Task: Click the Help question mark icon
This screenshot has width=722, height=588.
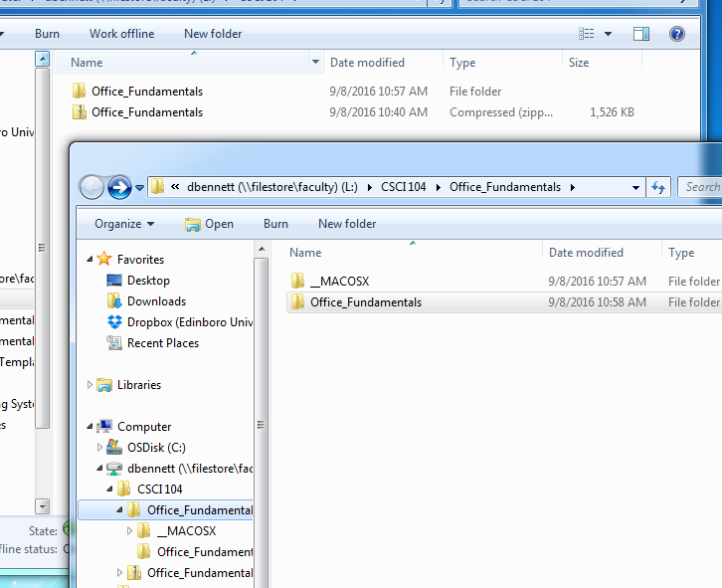Action: [x=677, y=34]
